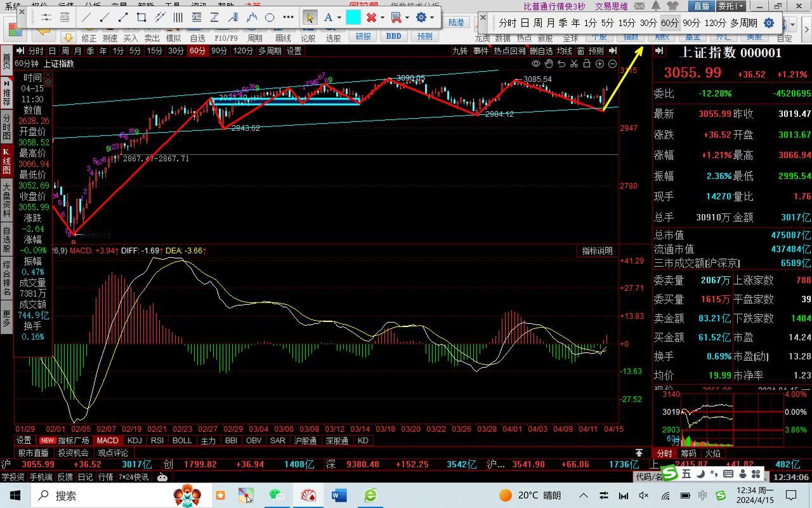Click the eraser tool in drawing toolbar
The image size is (812, 508).
point(396,18)
